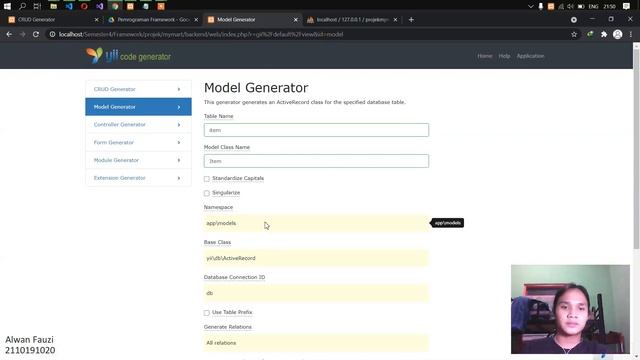640x360 pixels.
Task: Switch to Pemrograman Framework tab
Action: (x=153, y=20)
